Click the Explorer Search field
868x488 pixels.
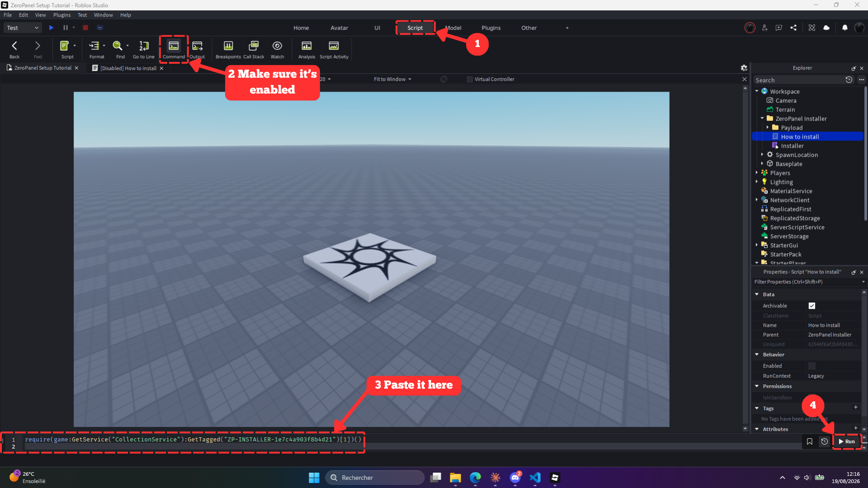[x=798, y=80]
